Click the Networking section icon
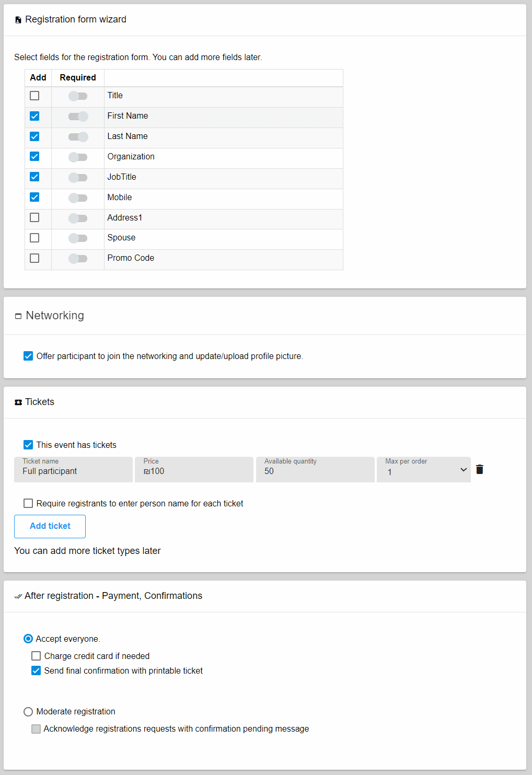This screenshot has height=775, width=532. point(18,316)
